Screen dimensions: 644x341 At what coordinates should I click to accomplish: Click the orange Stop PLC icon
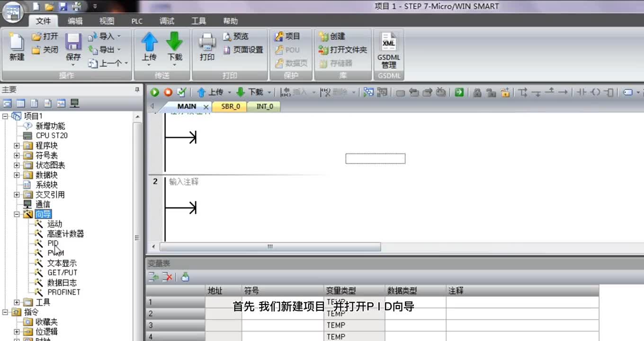point(168,92)
